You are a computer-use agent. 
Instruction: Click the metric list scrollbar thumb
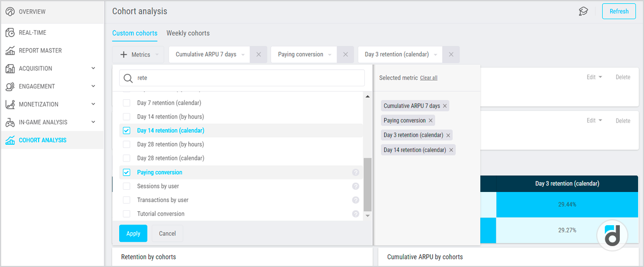click(x=368, y=184)
